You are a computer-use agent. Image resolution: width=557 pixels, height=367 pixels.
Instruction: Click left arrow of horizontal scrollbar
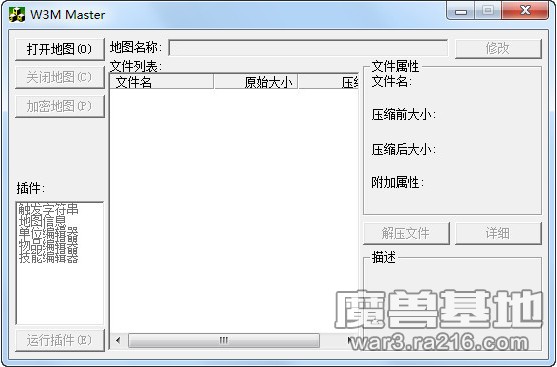tap(118, 340)
